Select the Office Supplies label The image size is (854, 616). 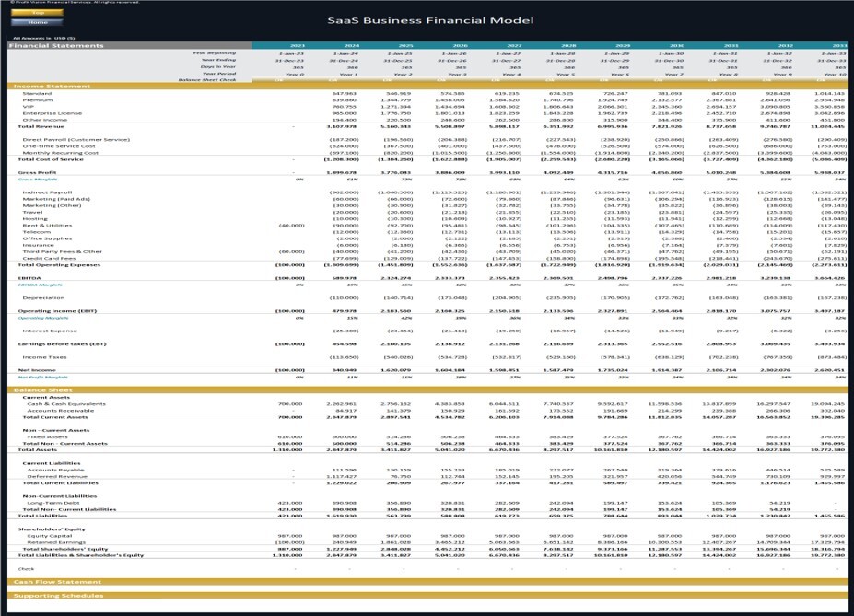point(47,238)
